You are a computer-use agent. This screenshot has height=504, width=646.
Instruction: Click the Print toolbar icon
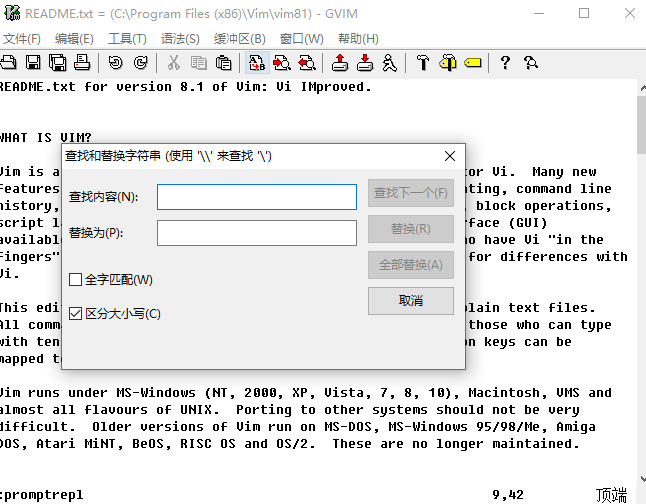click(x=83, y=62)
